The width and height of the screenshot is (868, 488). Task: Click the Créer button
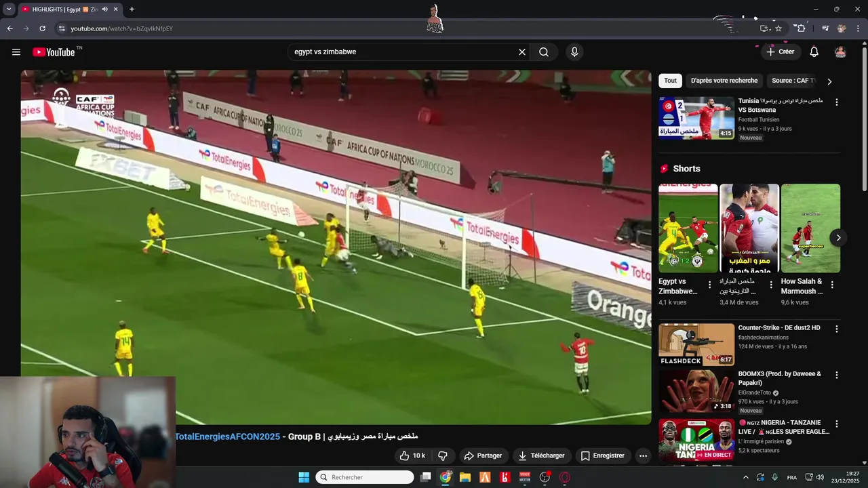tap(780, 52)
